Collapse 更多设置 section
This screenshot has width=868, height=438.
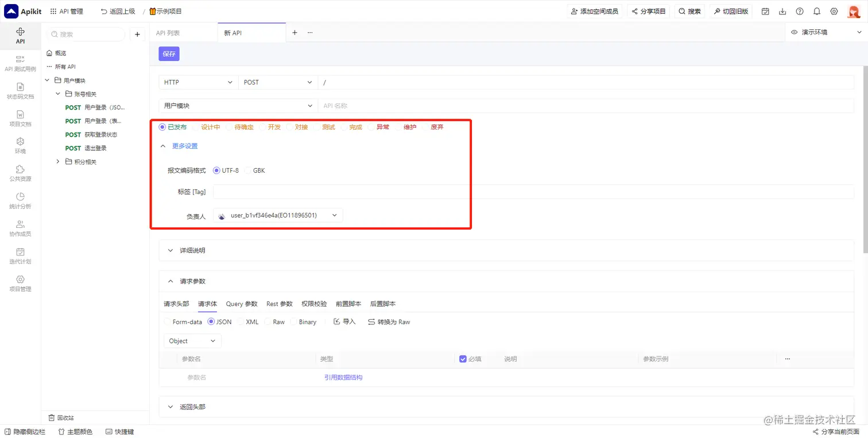tap(179, 146)
